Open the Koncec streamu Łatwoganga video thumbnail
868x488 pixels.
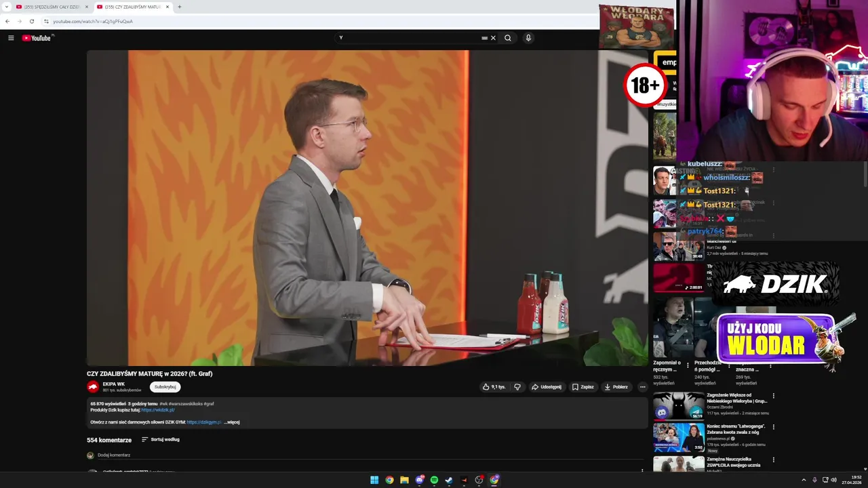click(x=679, y=437)
